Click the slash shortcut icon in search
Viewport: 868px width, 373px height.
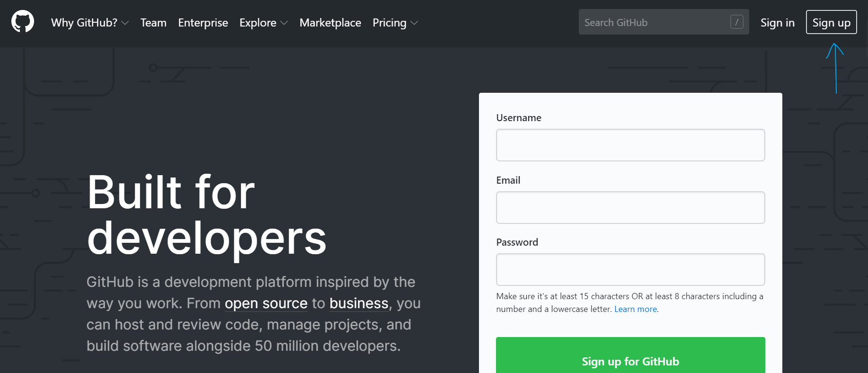click(736, 22)
